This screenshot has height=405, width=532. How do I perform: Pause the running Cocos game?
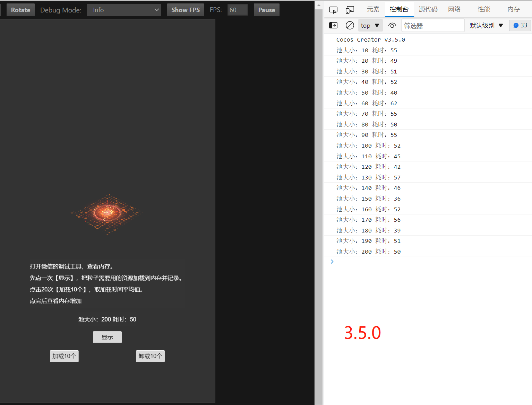coord(266,10)
